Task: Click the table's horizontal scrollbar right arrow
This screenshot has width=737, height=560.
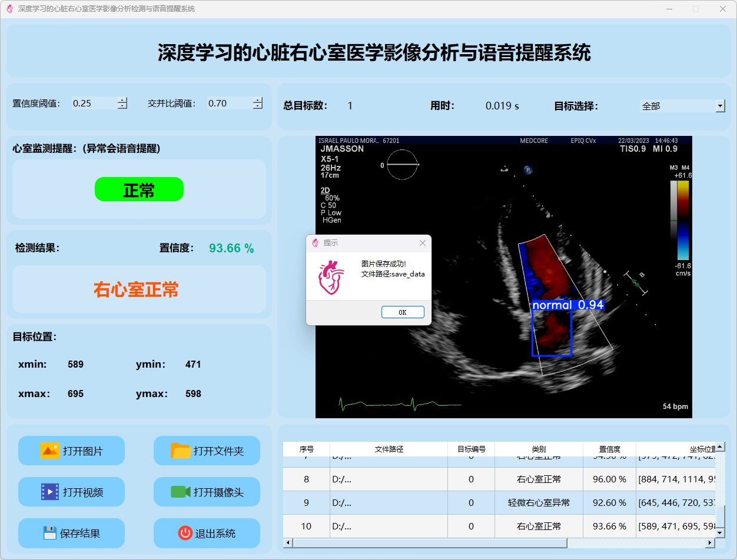Action: coord(710,543)
